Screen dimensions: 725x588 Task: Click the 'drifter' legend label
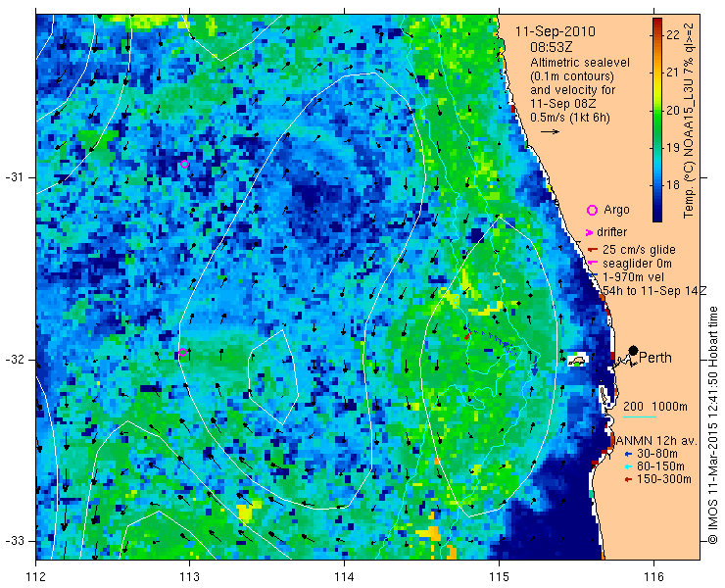(611, 232)
